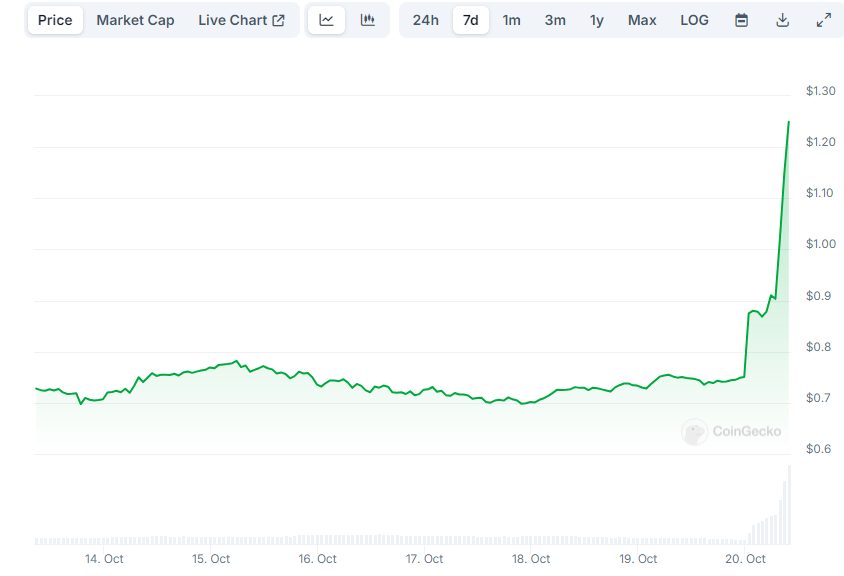Viewport: 844px width, 576px height.
Task: Select the line chart icon in the toggle group
Action: 326,19
